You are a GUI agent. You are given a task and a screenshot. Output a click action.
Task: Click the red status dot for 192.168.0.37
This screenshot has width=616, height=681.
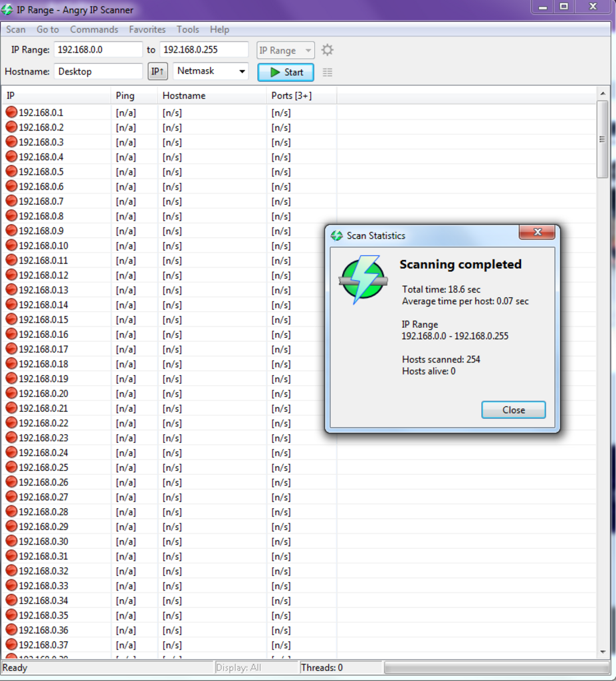[x=11, y=644]
